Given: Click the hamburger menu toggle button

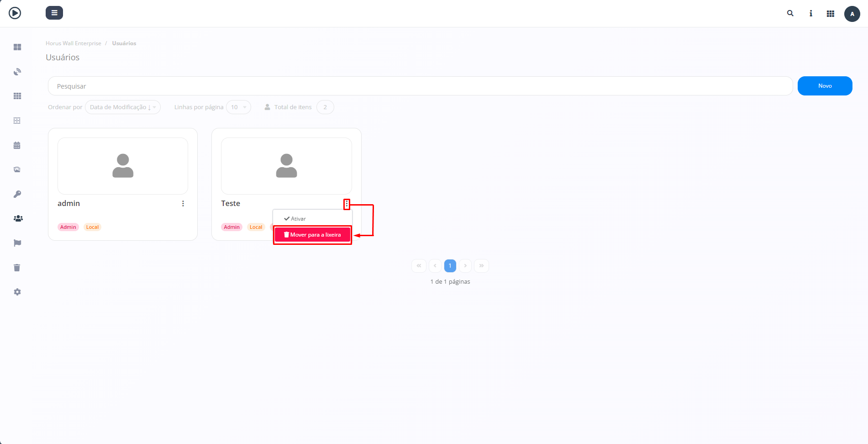Looking at the screenshot, I should coord(54,13).
